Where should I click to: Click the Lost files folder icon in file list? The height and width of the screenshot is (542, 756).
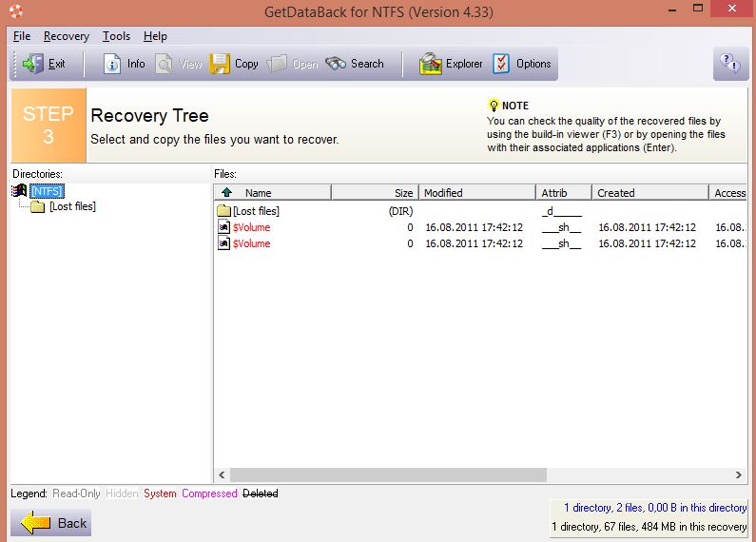pos(223,211)
